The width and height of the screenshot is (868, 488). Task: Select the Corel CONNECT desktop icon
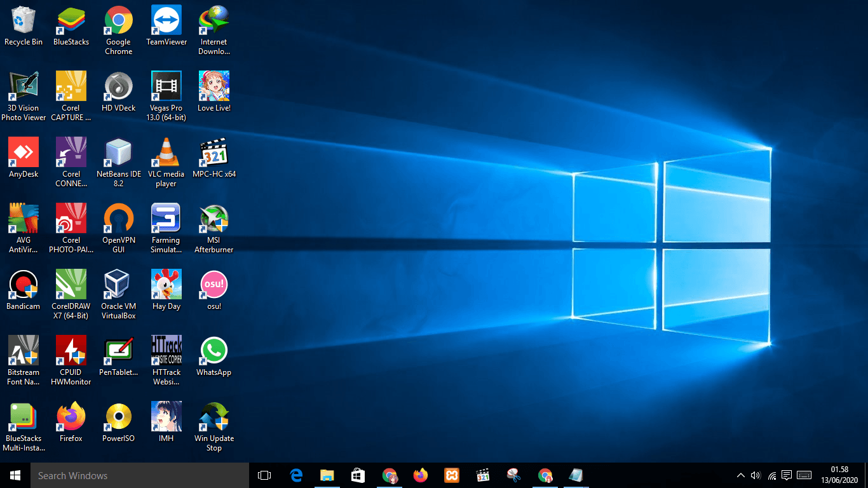tap(71, 162)
